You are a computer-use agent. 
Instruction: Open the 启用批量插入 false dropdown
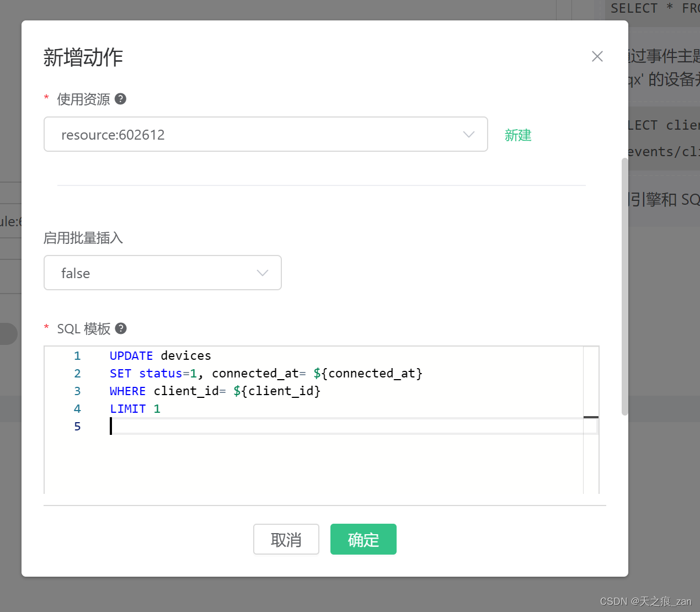point(162,272)
